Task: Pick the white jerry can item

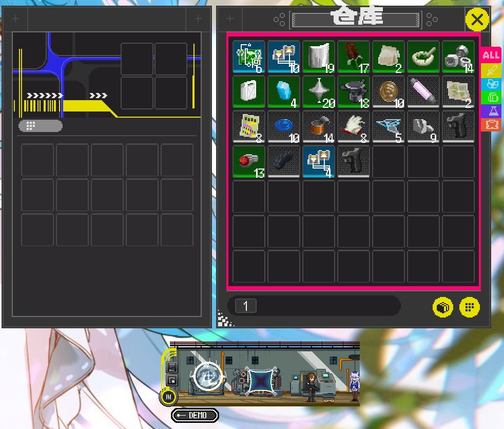Action: pyautogui.click(x=249, y=92)
